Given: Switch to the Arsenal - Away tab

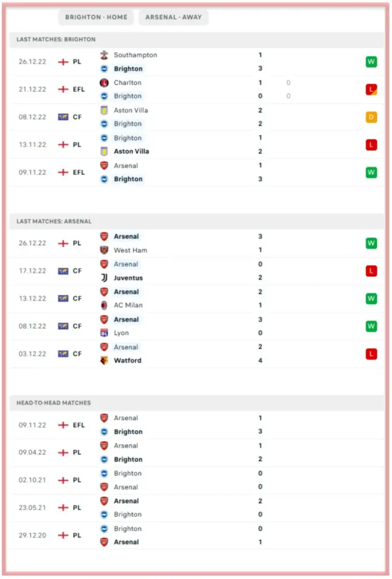Looking at the screenshot, I should pos(174,17).
